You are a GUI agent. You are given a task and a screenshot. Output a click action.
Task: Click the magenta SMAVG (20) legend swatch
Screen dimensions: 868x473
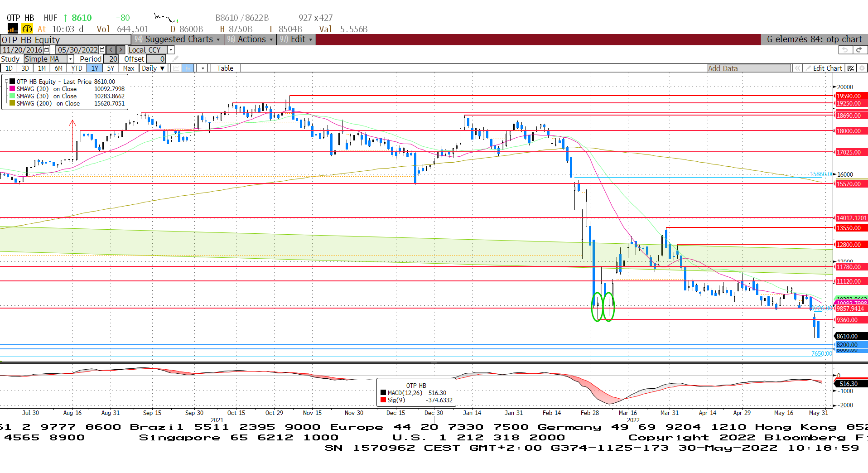12,89
